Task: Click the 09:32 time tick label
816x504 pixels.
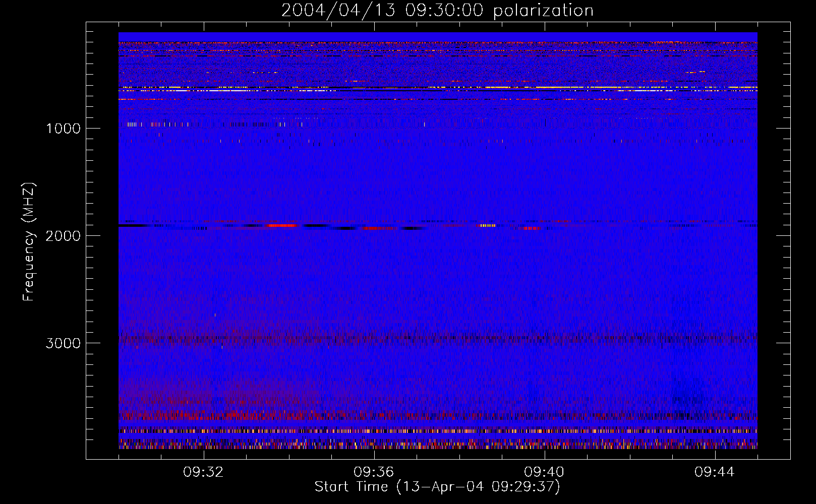Action: [203, 472]
